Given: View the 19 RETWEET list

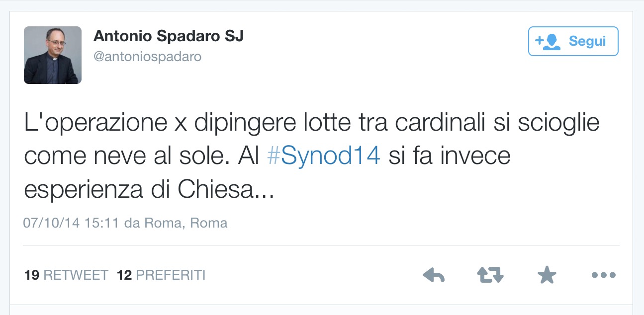Looking at the screenshot, I should pyautogui.click(x=66, y=275).
